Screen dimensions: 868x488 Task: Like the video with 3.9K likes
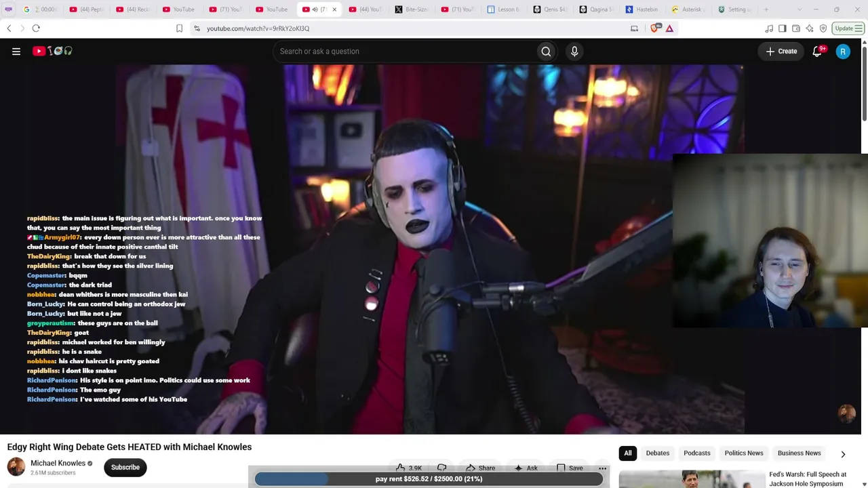(x=409, y=468)
